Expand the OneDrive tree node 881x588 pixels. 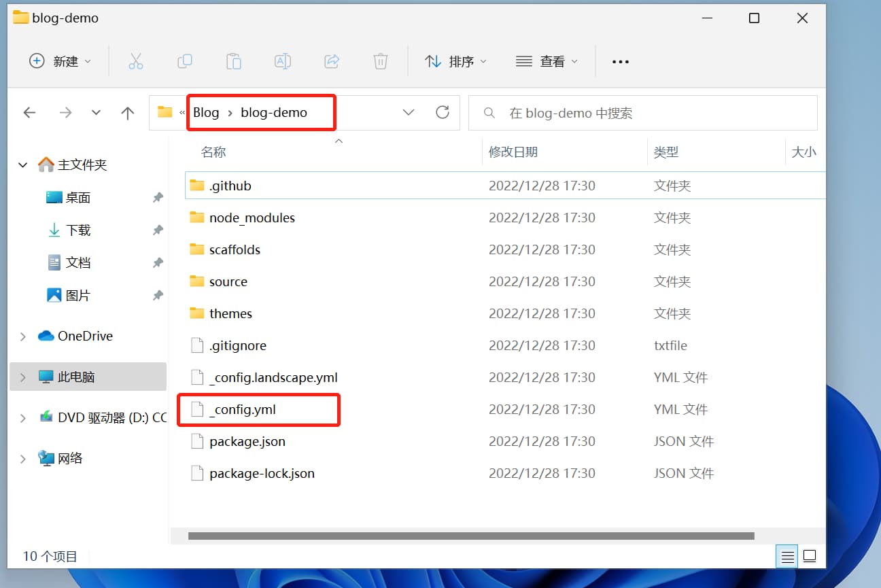coord(23,336)
